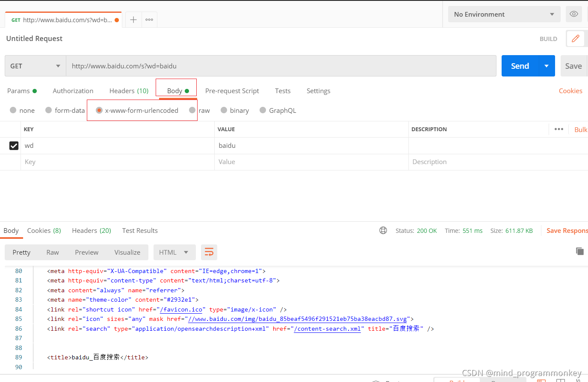Click the Send button
This screenshot has width=588, height=382.
pos(520,66)
